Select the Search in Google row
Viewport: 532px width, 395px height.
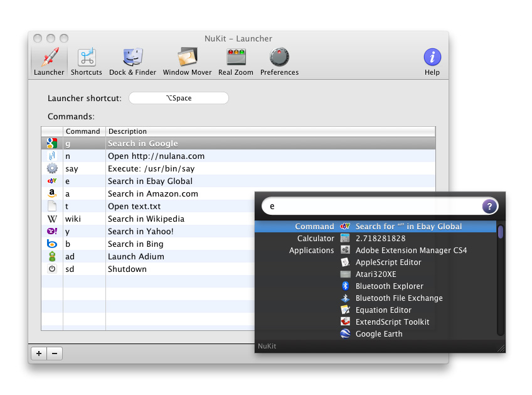pyautogui.click(x=238, y=143)
